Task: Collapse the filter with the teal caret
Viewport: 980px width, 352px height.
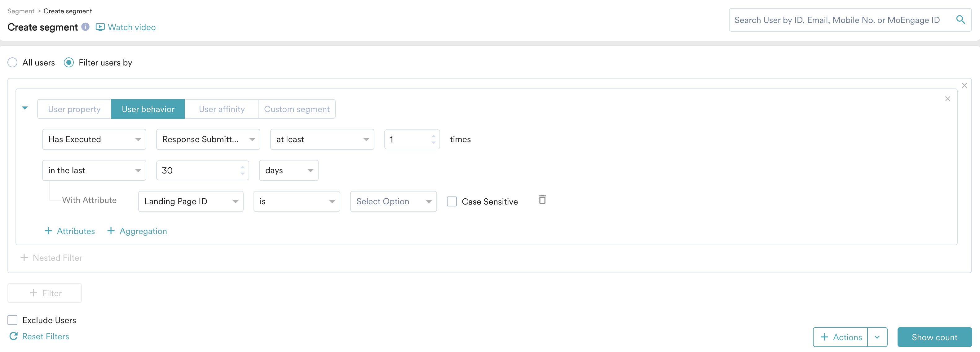Action: point(25,108)
